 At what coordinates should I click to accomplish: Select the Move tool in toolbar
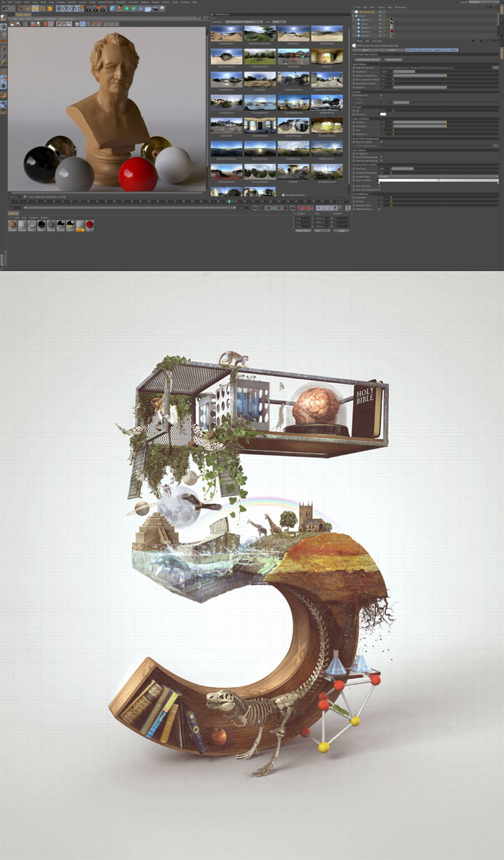28,8
